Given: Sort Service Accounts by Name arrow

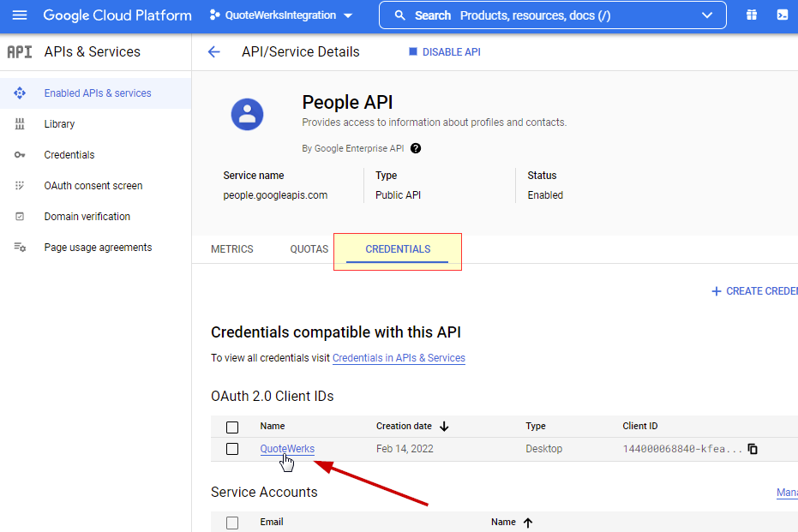Looking at the screenshot, I should tap(528, 523).
